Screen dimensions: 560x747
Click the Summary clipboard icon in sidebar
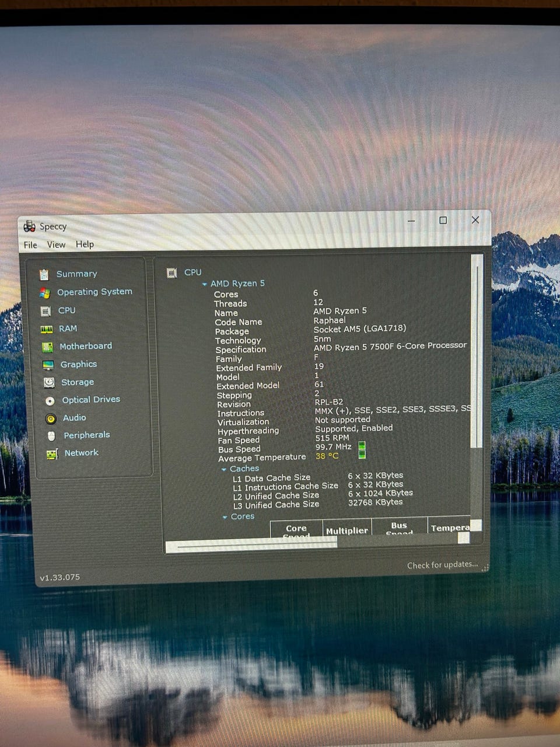(44, 274)
